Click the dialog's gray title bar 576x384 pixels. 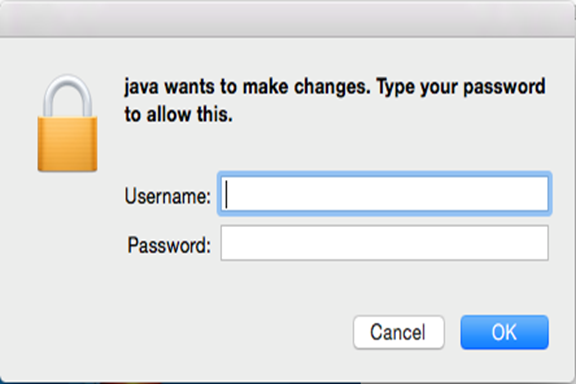click(x=288, y=18)
